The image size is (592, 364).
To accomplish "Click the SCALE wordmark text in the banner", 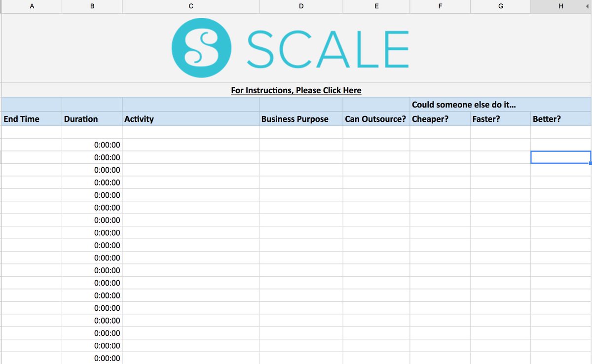I will (x=328, y=49).
